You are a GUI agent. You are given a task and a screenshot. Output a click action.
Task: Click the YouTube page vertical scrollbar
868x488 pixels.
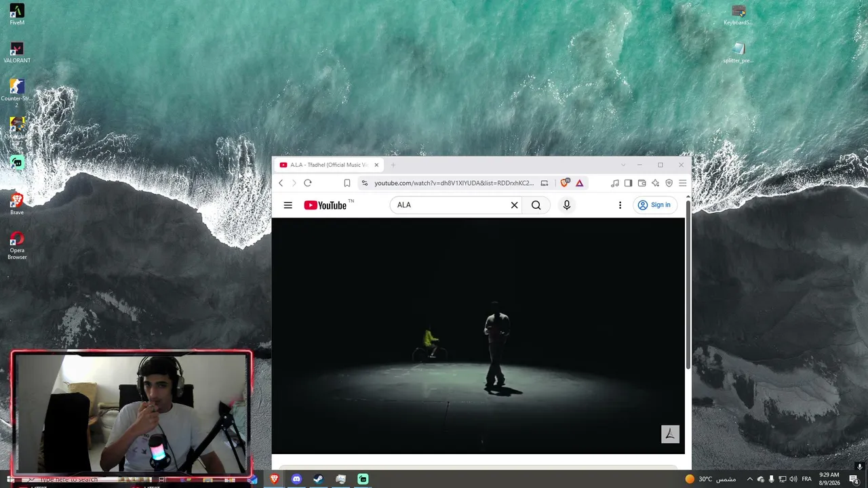click(x=688, y=285)
